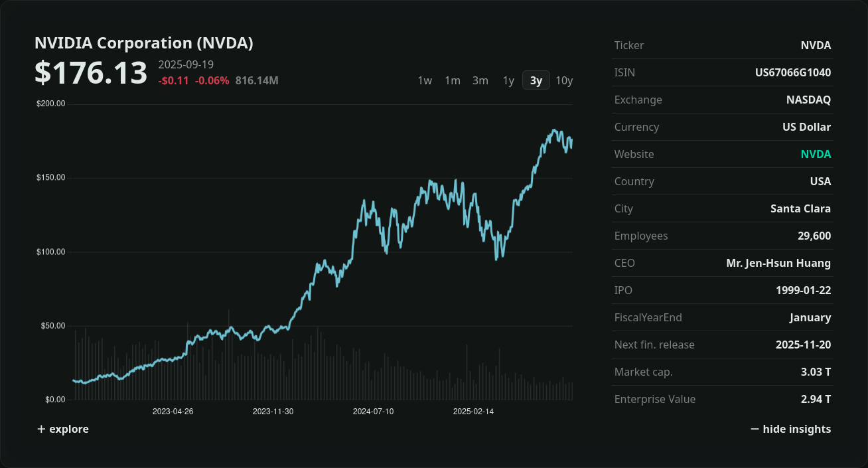Select the 1m time range
This screenshot has width=868, height=468.
click(453, 80)
